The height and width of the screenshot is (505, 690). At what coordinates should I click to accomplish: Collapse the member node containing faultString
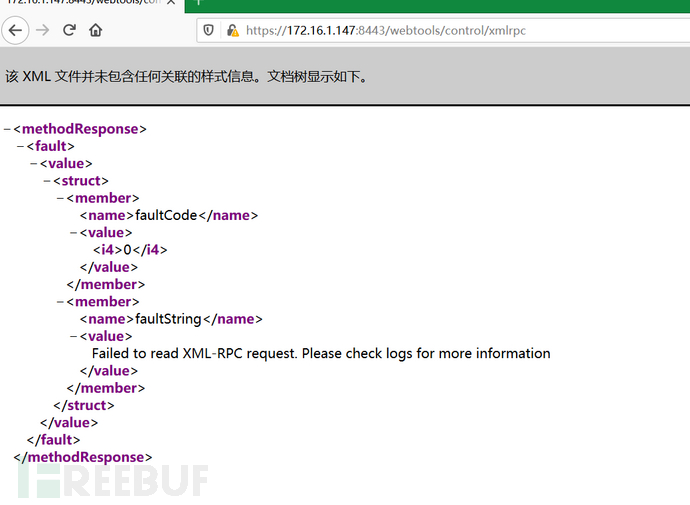tap(60, 302)
